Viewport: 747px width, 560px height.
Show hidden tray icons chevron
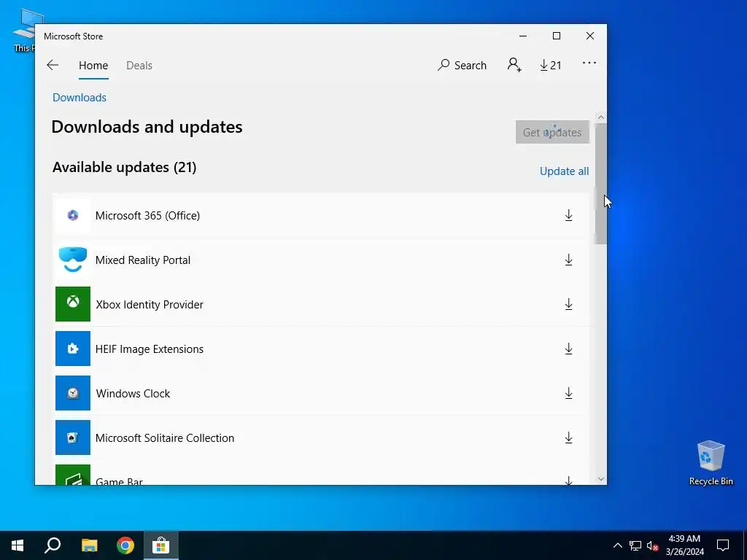pos(617,545)
